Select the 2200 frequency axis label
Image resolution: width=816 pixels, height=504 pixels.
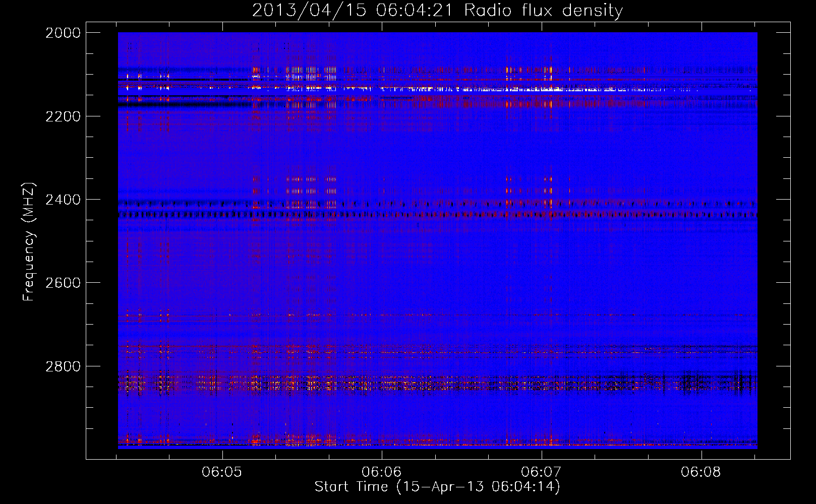coord(63,116)
